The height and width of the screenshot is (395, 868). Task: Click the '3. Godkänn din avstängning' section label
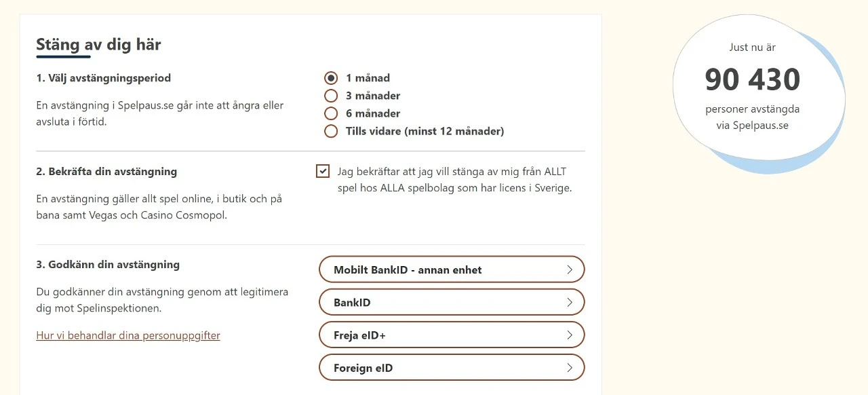[x=108, y=265]
